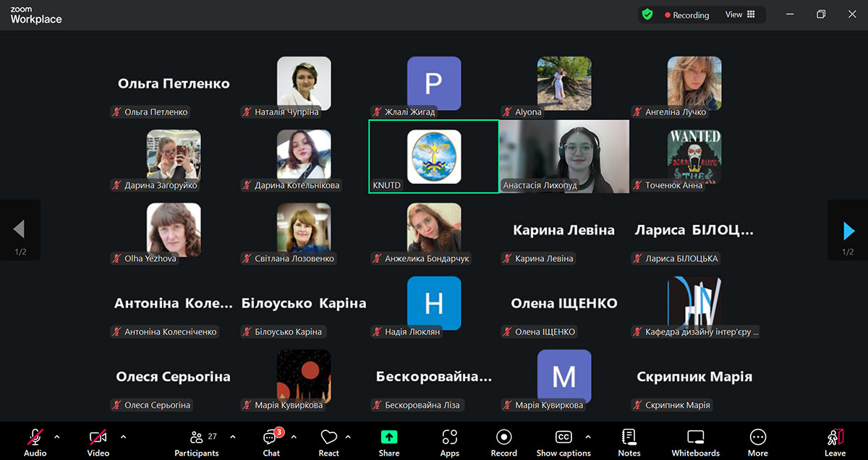The image size is (868, 460).
Task: Open the View layout menu
Action: click(x=740, y=14)
